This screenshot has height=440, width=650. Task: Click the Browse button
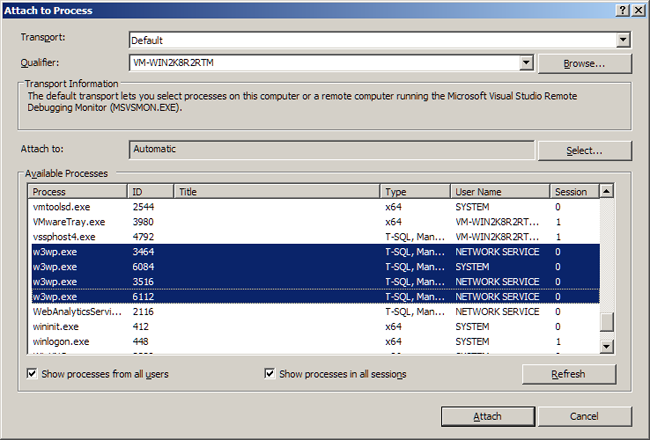tap(584, 63)
